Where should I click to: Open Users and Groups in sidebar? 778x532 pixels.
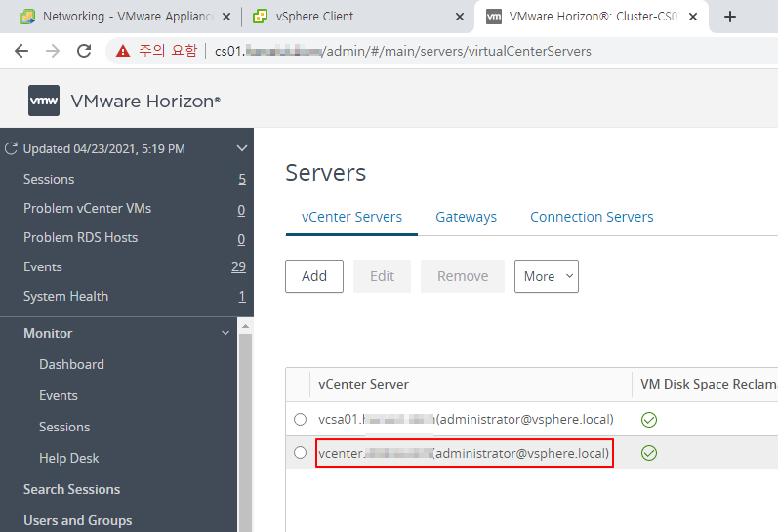(77, 520)
